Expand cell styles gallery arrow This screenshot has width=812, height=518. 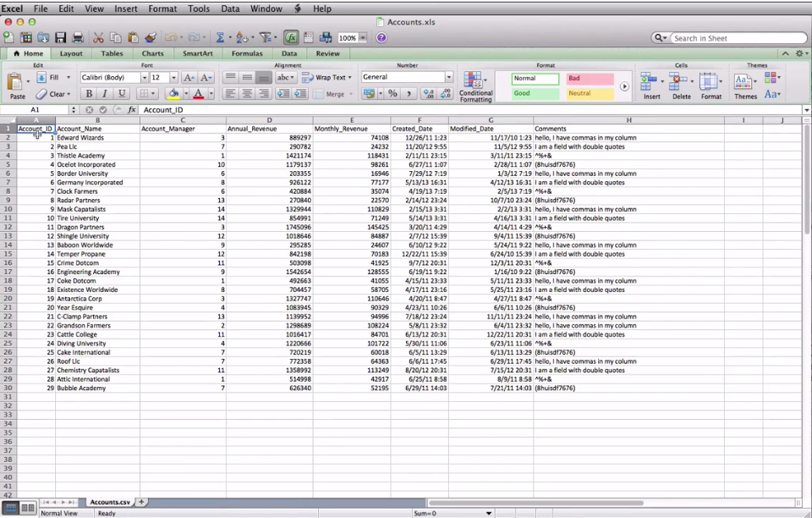[x=624, y=86]
